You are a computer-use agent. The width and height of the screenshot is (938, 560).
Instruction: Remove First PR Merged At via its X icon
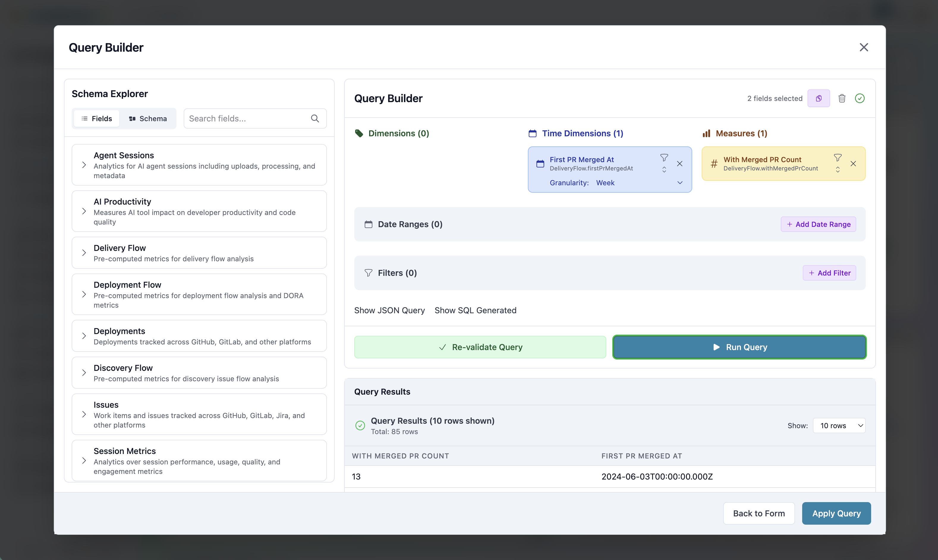click(x=680, y=163)
